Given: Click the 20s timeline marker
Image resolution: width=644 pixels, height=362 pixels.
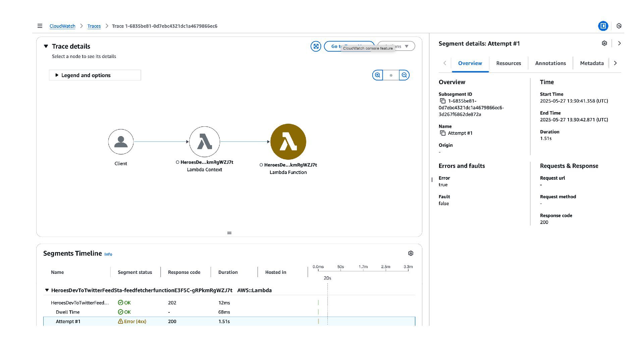Looking at the screenshot, I should 327,278.
